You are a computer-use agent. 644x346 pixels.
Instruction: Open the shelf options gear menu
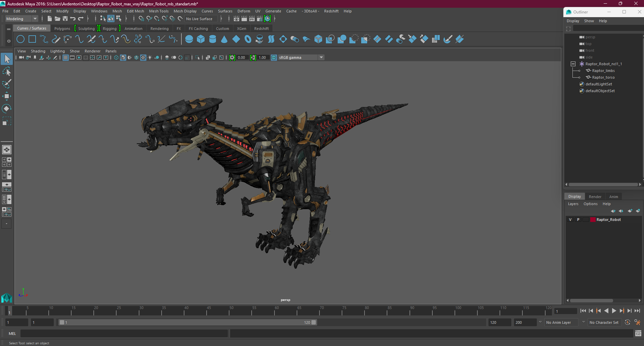(9, 41)
